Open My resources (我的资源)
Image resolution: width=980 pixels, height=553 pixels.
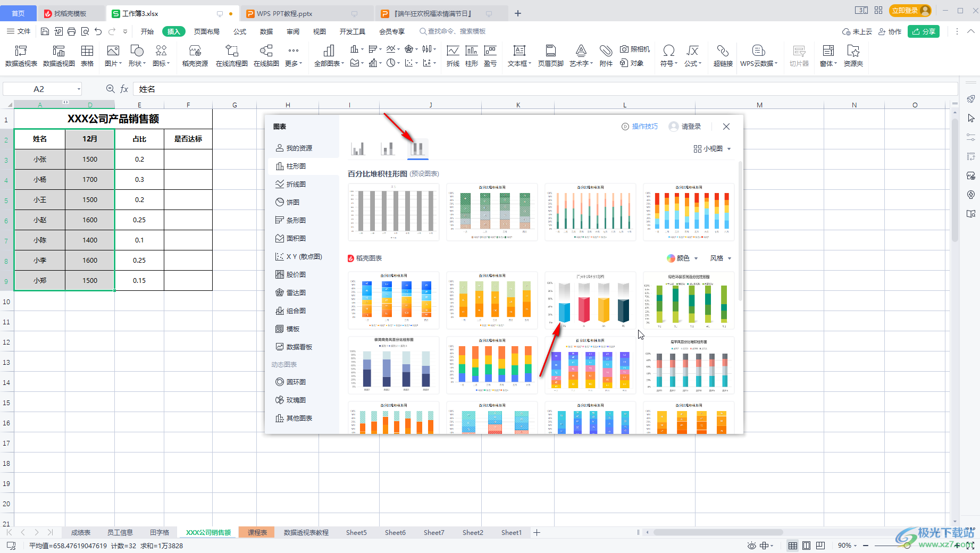(x=294, y=148)
